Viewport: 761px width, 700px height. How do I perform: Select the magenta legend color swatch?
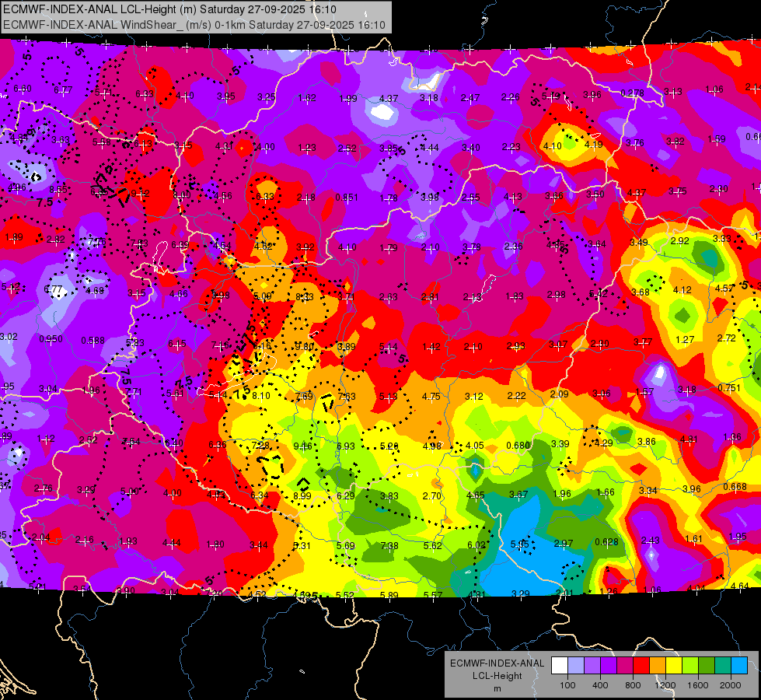pyautogui.click(x=625, y=666)
